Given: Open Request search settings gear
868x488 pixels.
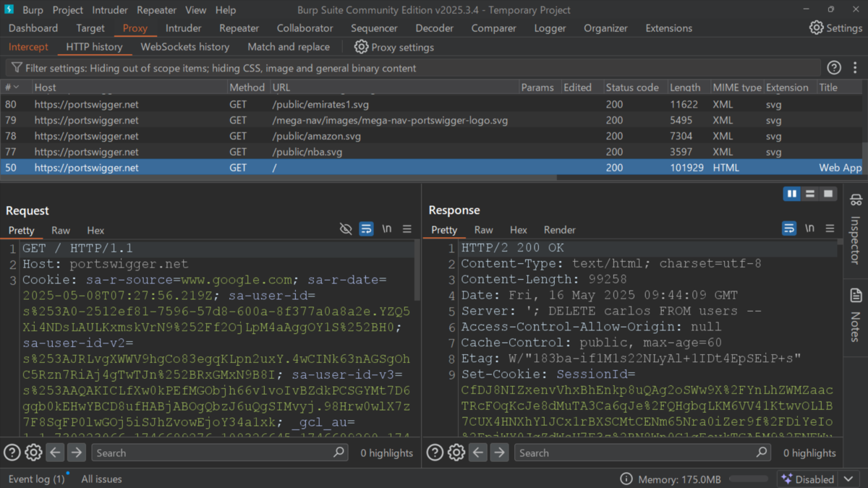Looking at the screenshot, I should 33,453.
